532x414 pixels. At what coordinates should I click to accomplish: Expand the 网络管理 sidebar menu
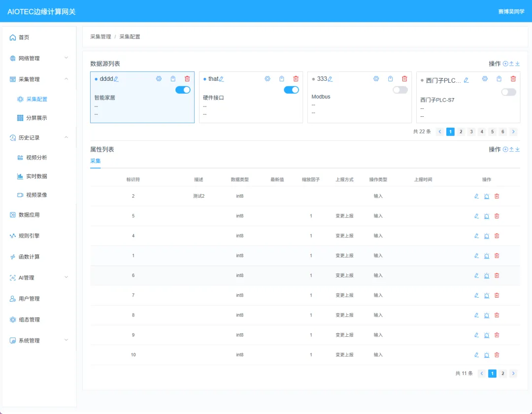click(39, 58)
